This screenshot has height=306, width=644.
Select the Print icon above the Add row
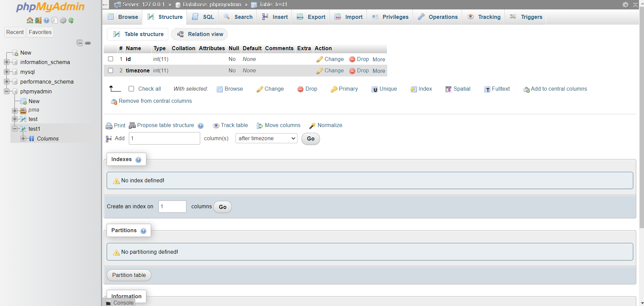(x=109, y=125)
